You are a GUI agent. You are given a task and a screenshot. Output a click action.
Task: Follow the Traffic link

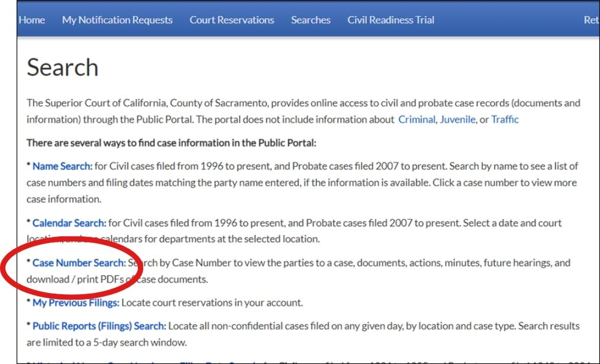tap(505, 119)
